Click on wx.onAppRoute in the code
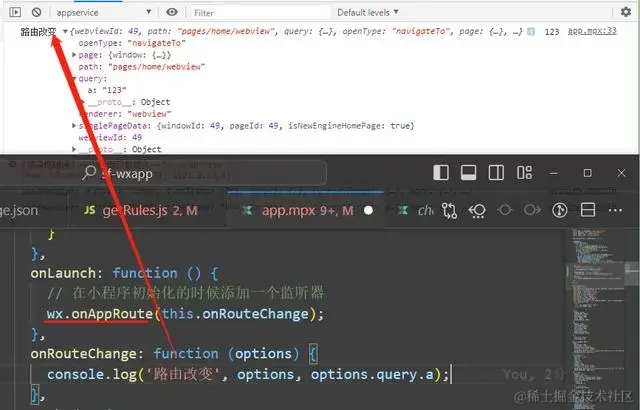Image resolution: width=640 pixels, height=410 pixels. tap(99, 314)
